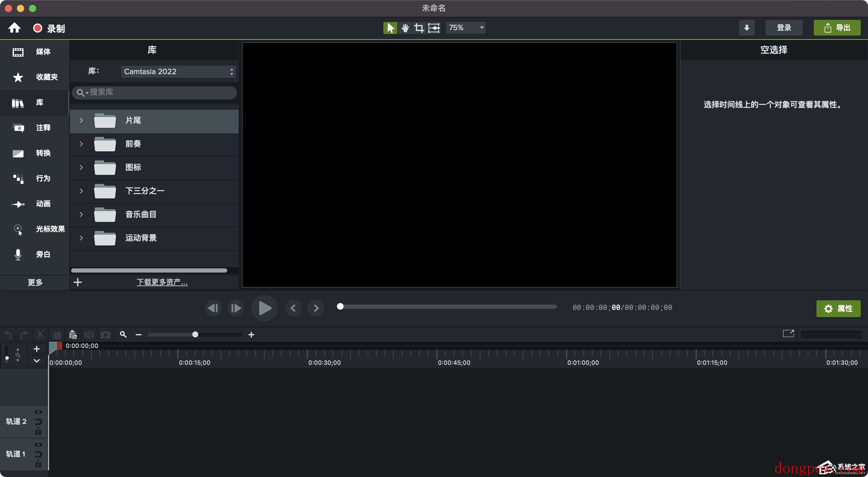Select the hand Pan tool
868x477 pixels.
click(405, 28)
